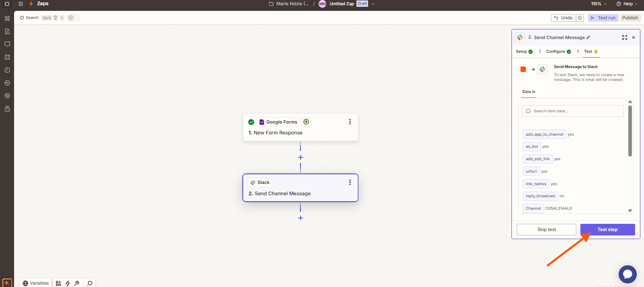Switch to the Configure tab

click(558, 52)
